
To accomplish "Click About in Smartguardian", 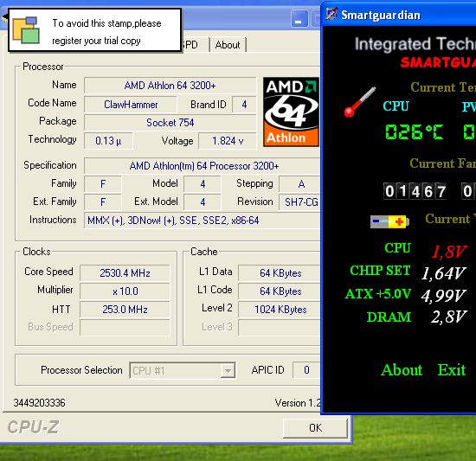I will click(x=402, y=370).
